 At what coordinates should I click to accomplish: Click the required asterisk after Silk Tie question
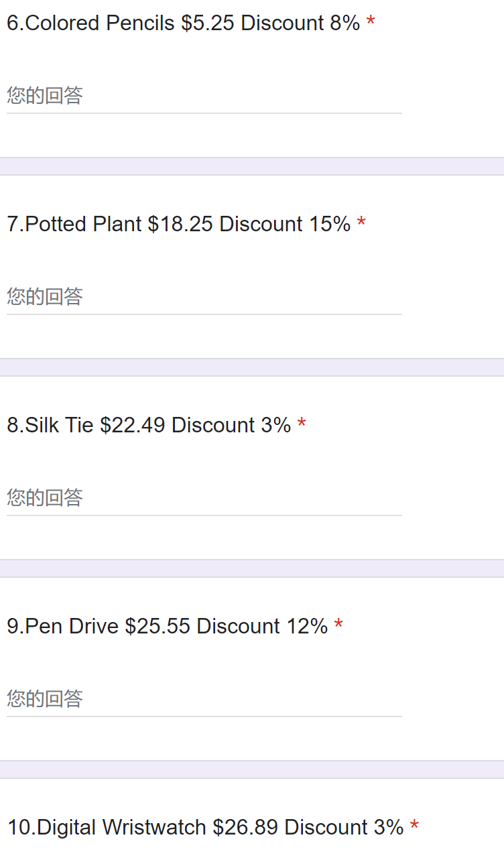[x=302, y=425]
